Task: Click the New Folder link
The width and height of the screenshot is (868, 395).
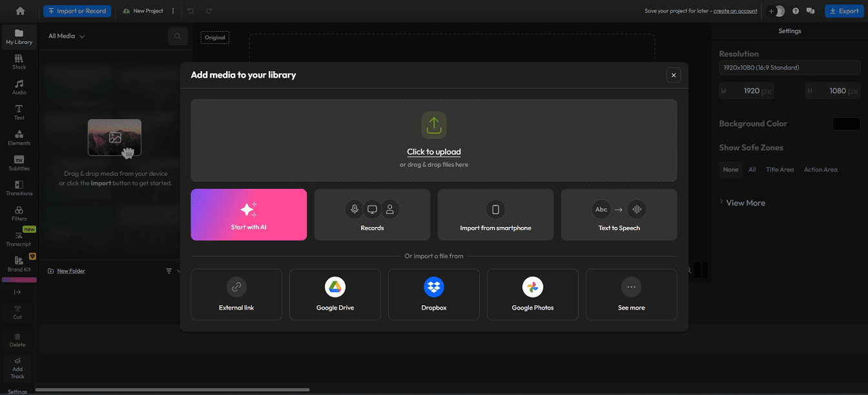Action: pos(71,271)
